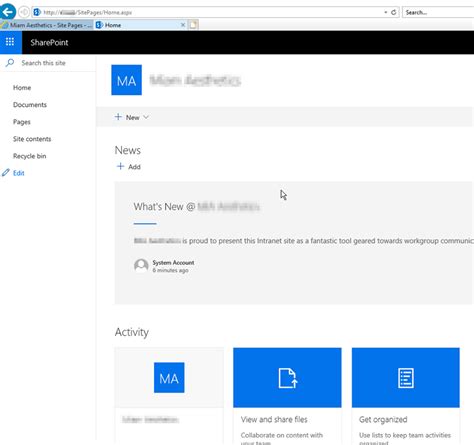474x445 pixels.
Task: Click the browser forward arrow button
Action: click(24, 12)
